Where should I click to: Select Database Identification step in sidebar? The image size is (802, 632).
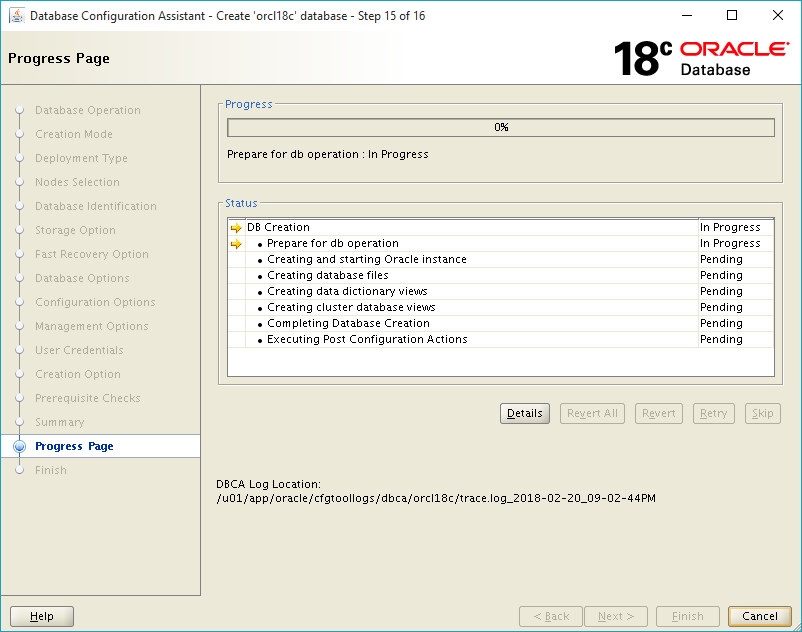(x=96, y=207)
